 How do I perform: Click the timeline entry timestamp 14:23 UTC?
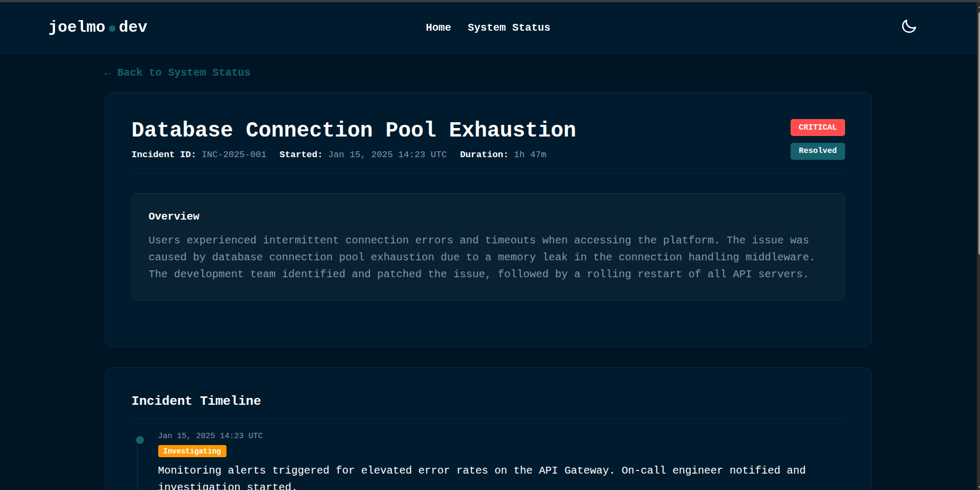[210, 435]
